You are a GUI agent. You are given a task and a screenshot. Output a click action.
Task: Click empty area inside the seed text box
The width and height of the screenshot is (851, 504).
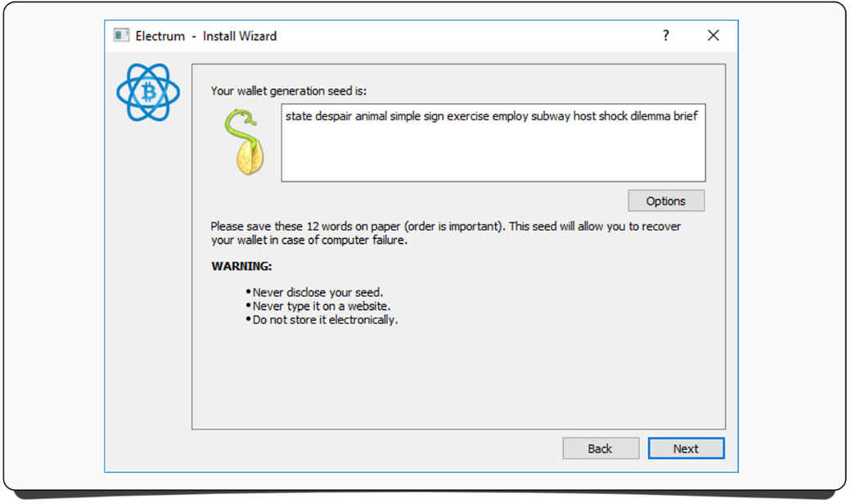coord(493,154)
